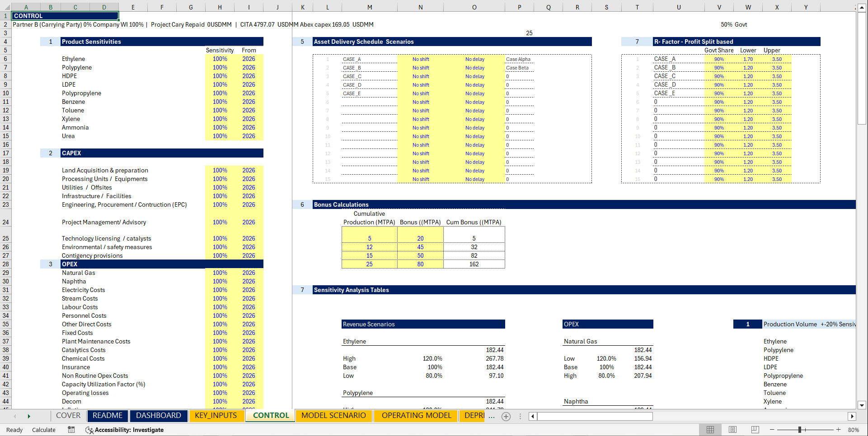This screenshot has height=436, width=868.
Task: Click the left sheet navigation arrow
Action: click(15, 416)
